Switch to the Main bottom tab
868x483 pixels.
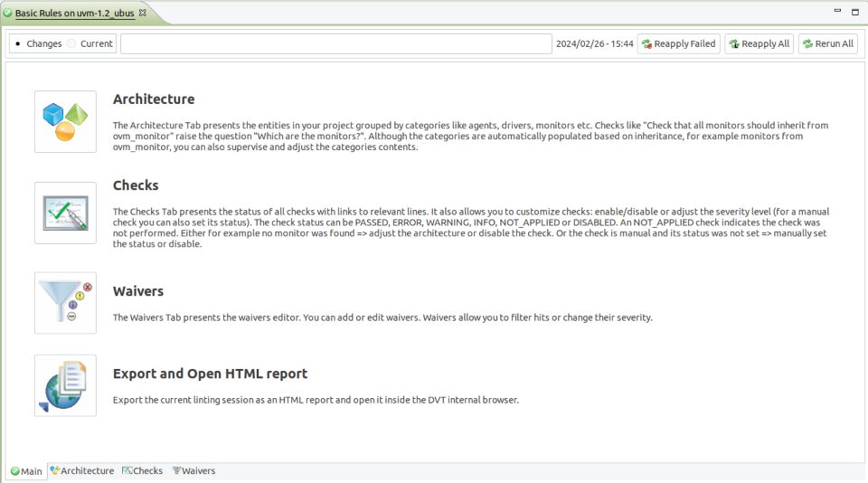[x=26, y=471]
